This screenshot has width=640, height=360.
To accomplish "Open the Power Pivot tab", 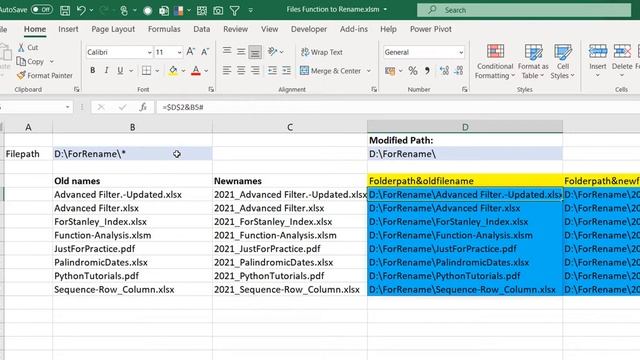I will point(431,29).
